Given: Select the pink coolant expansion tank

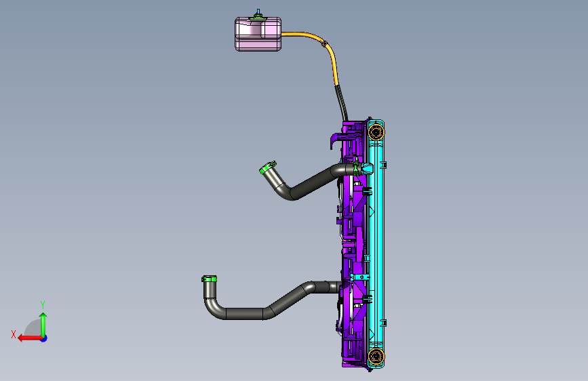Looking at the screenshot, I should (258, 35).
